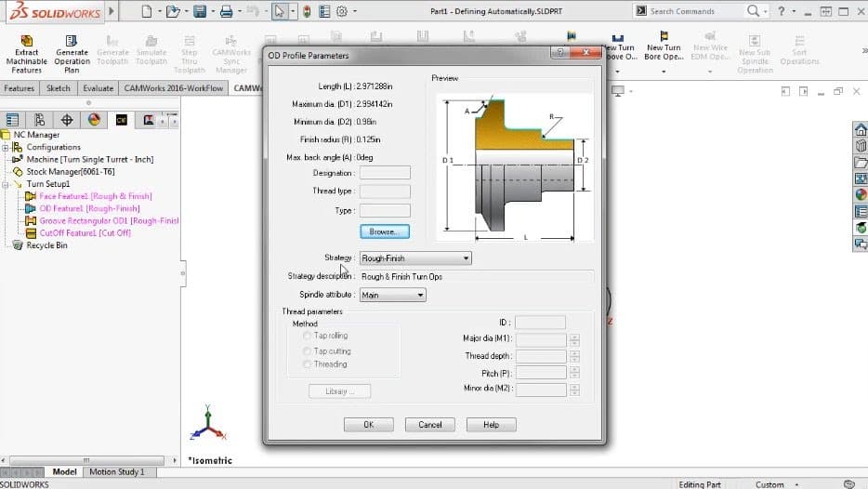The image size is (868, 489).
Task: Select Machine [Turn Single Turret - Inch]
Action: 90,160
